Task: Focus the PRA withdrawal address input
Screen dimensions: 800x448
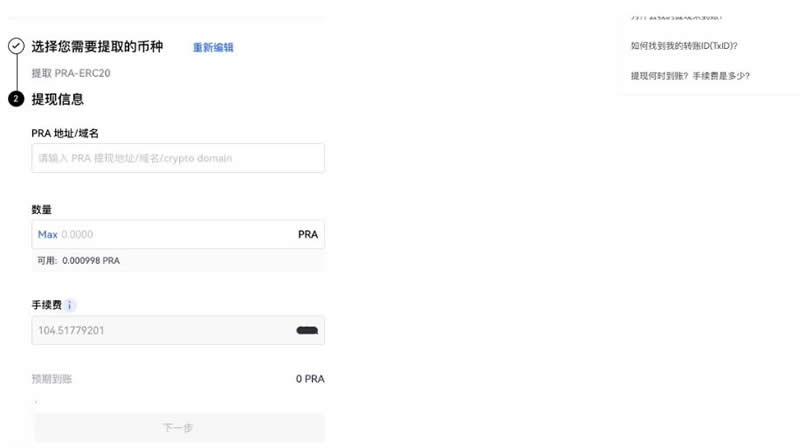Action: point(178,158)
